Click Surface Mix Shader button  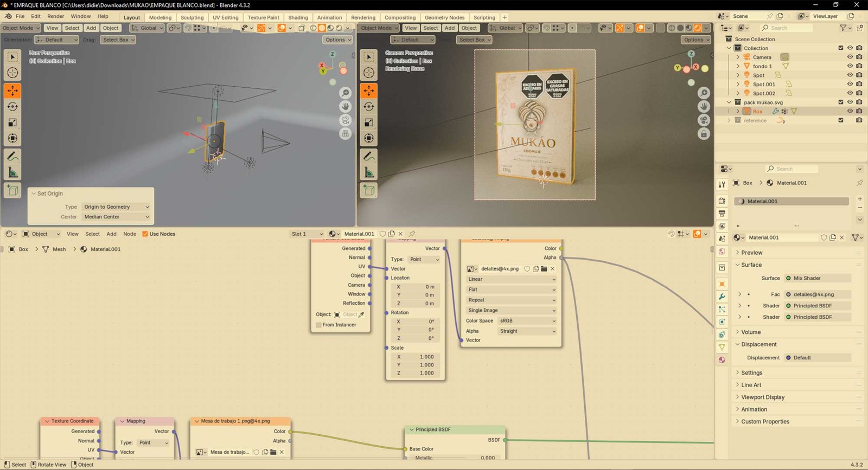(817, 278)
